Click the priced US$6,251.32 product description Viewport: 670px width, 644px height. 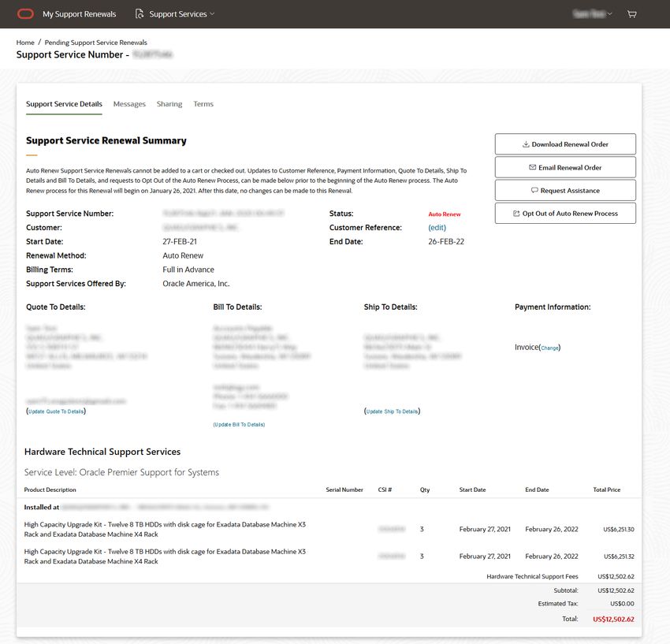165,557
